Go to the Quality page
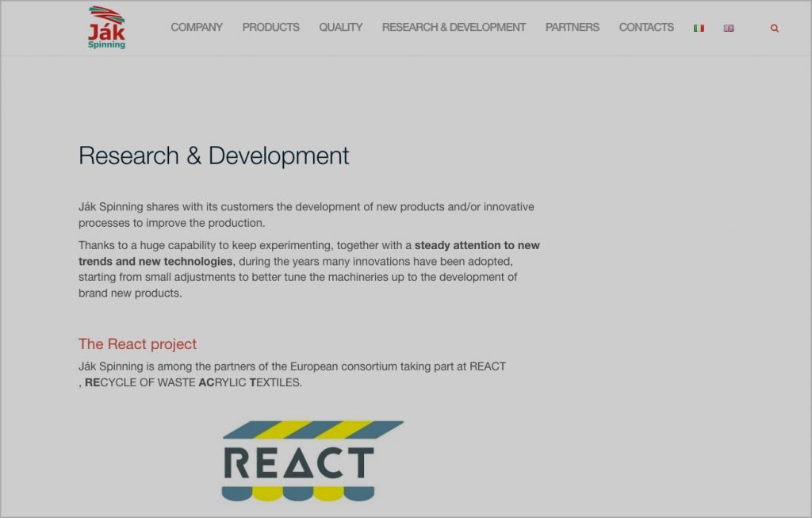Image resolution: width=812 pixels, height=518 pixels. 341,28
